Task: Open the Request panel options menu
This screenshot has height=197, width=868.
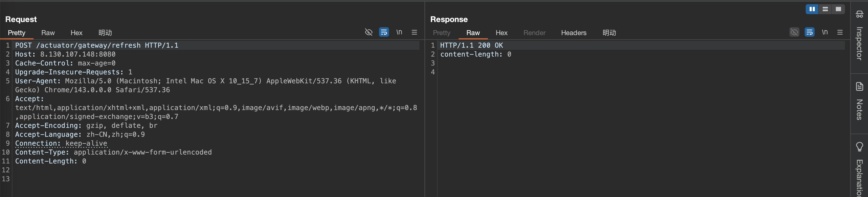Action: pos(414,32)
